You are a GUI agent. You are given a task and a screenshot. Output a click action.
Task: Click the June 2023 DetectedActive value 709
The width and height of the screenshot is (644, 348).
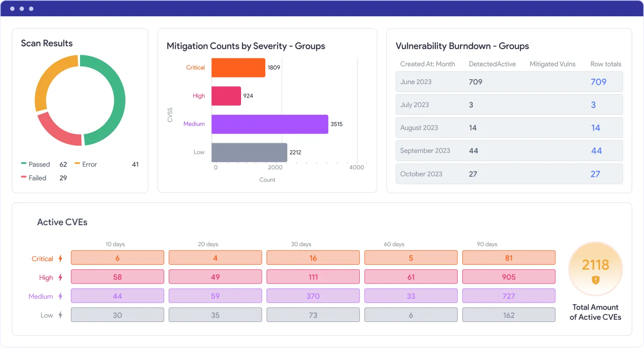click(476, 82)
